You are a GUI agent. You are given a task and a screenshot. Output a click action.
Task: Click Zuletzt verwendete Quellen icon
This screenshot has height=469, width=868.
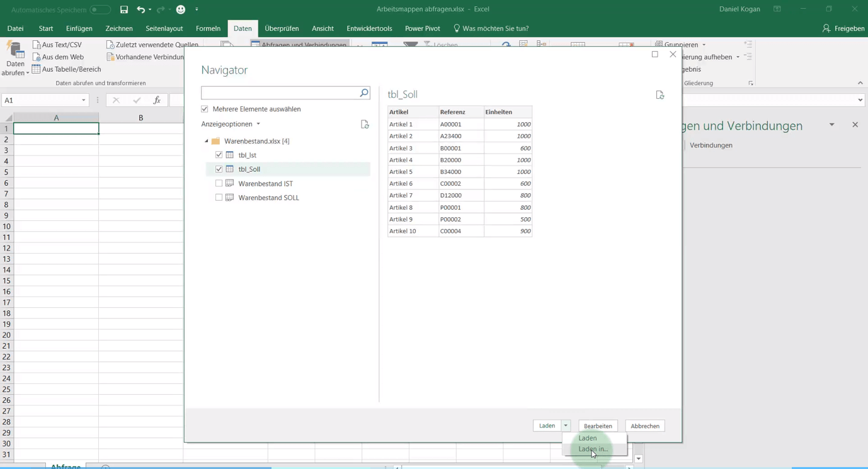(x=110, y=45)
